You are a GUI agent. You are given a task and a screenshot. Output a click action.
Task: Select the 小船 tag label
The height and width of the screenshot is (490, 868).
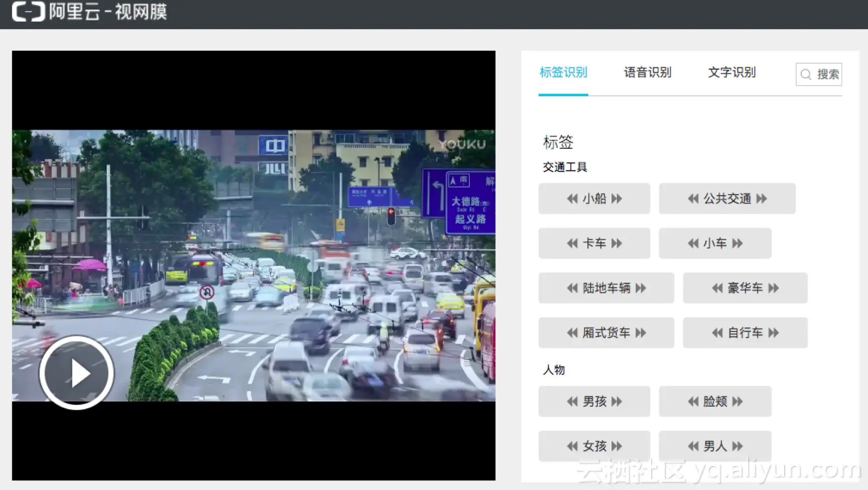[x=594, y=199]
